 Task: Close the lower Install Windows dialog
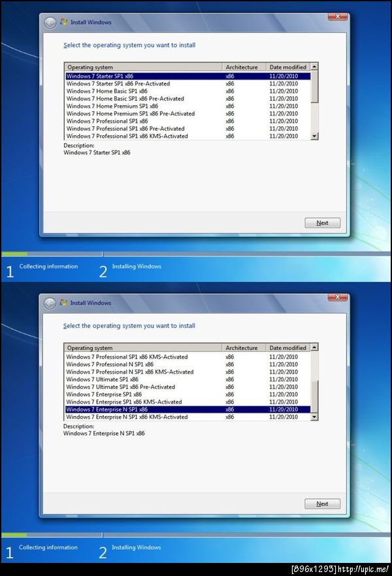[x=338, y=296]
